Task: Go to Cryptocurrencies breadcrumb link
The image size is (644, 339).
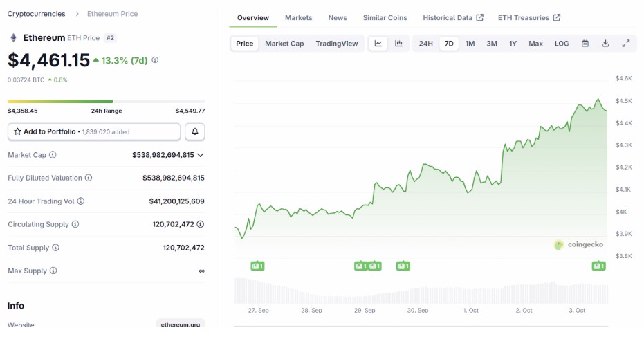Action: coord(36,14)
